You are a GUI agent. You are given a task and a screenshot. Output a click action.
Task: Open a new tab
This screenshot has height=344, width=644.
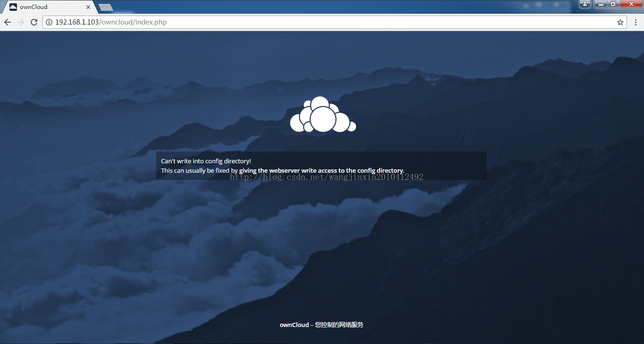[106, 7]
